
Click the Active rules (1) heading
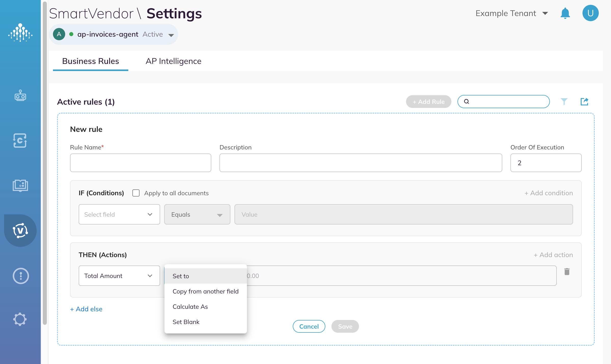point(86,102)
